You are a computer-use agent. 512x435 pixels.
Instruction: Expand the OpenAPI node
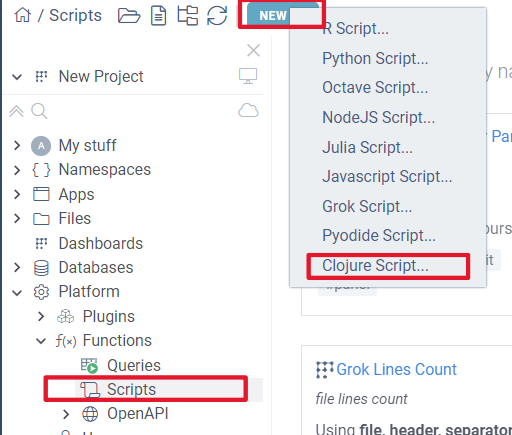(x=66, y=414)
